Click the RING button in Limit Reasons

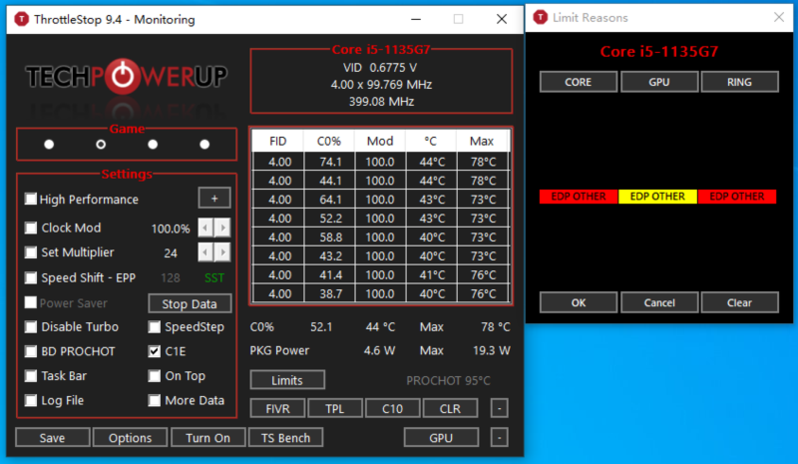click(739, 82)
